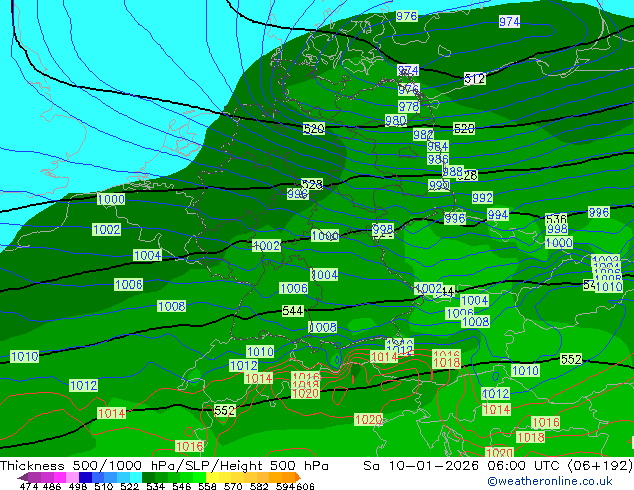Click the '606' legend scale value

click(305, 486)
